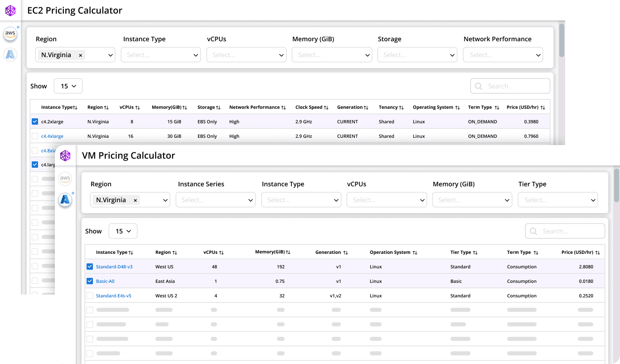
Task: Open EC2 vCPUs filter dropdown
Action: 247,55
